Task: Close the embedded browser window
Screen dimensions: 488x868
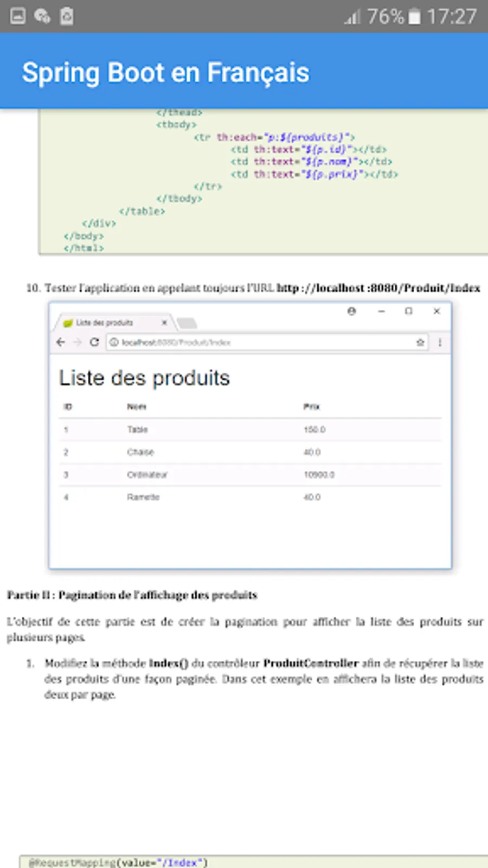Action: [436, 311]
